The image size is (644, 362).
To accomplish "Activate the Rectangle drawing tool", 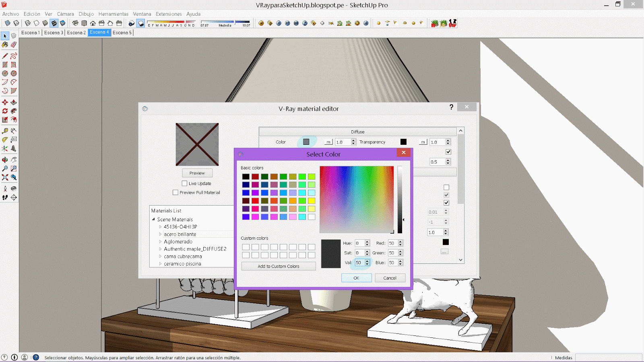I will pos(5,64).
